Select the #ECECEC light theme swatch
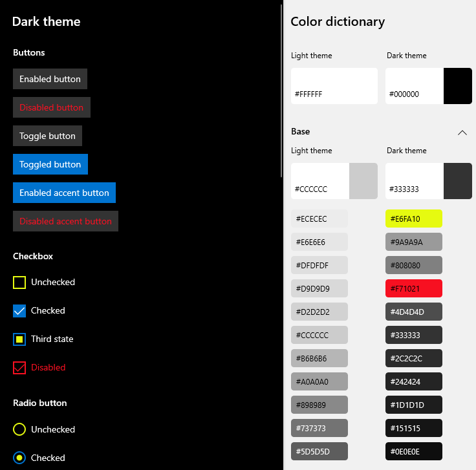Viewport: 476px width, 470px height. click(319, 219)
